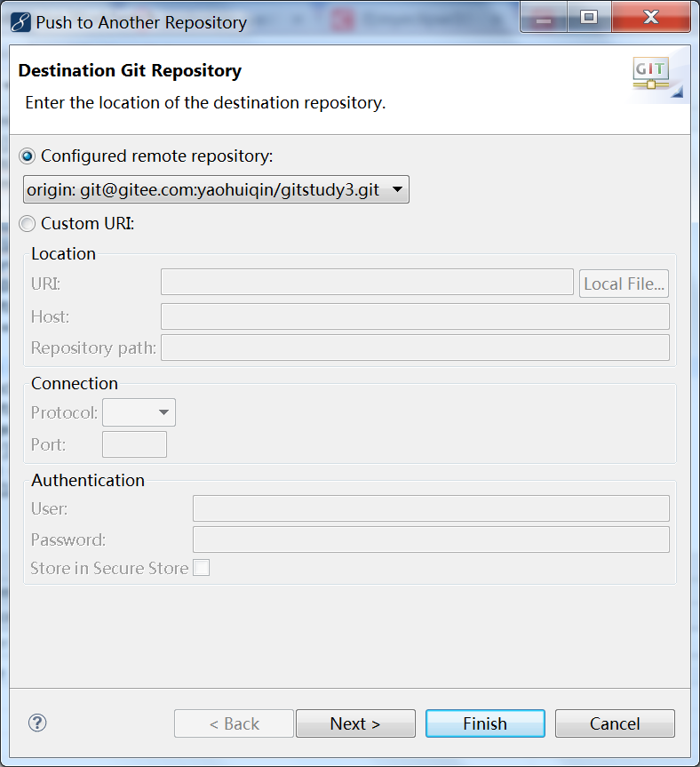
Task: Click the URI input field
Action: [x=367, y=282]
